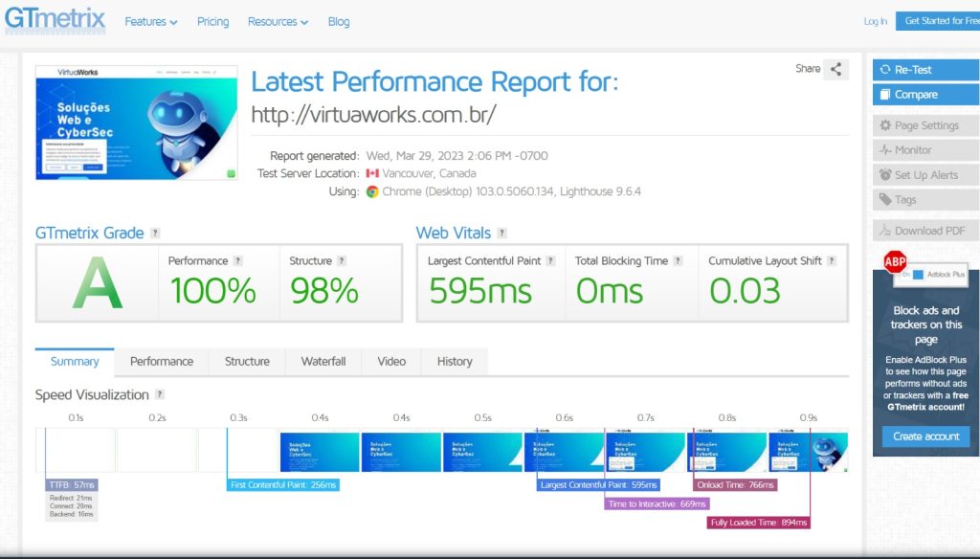
Task: Click the PDF icon in Download PDF
Action: 885,230
